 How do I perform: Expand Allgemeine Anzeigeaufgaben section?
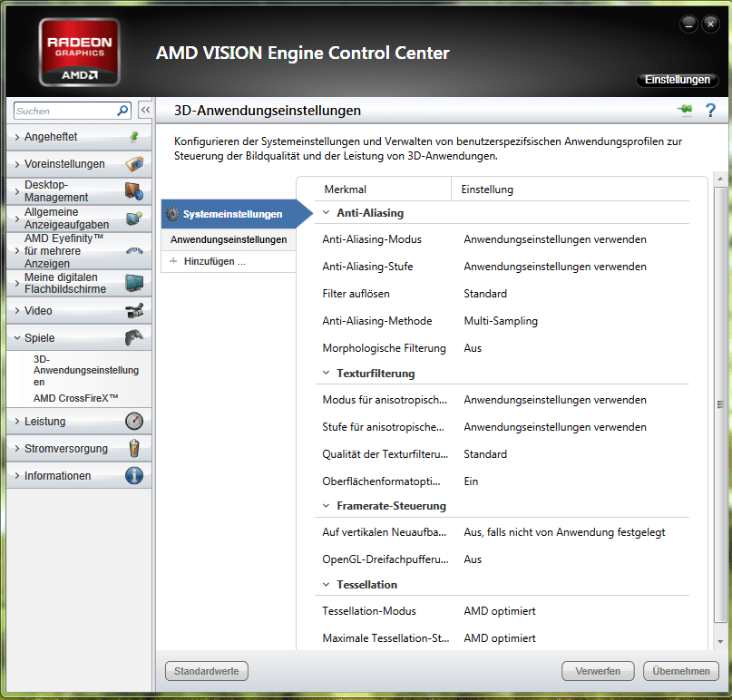[x=17, y=219]
